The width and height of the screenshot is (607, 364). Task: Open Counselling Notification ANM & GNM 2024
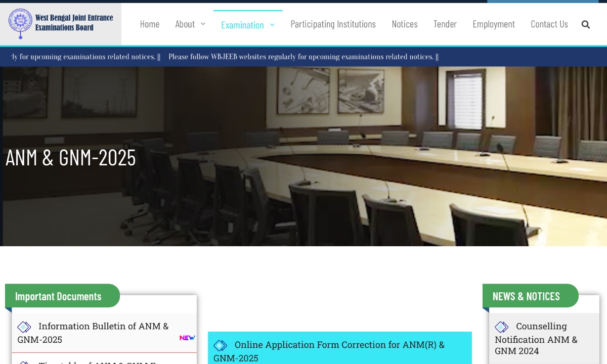tap(536, 339)
